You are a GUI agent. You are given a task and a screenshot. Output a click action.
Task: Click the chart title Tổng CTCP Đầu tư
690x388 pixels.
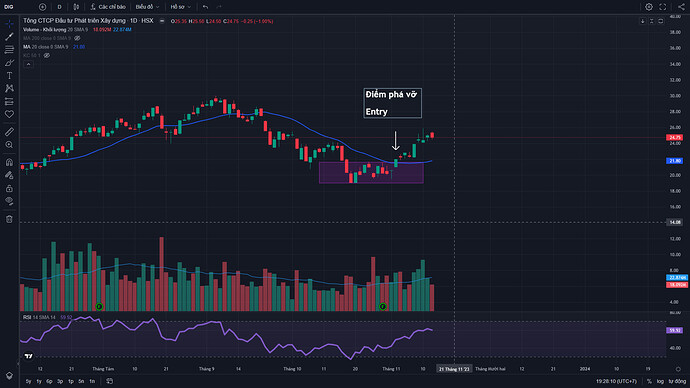point(88,21)
